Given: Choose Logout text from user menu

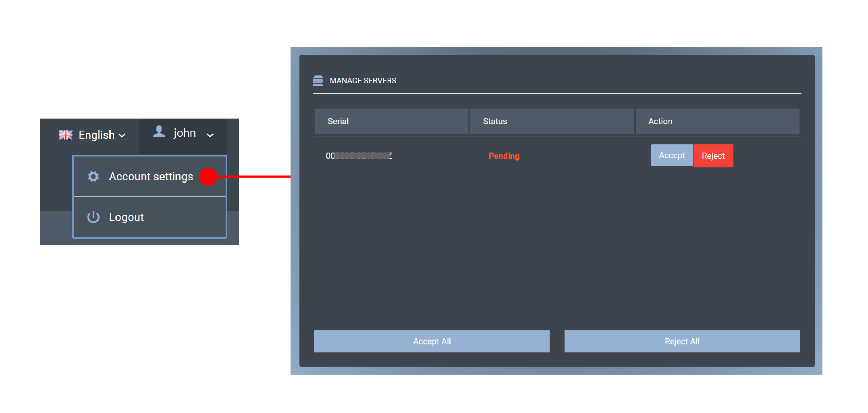Looking at the screenshot, I should [126, 217].
